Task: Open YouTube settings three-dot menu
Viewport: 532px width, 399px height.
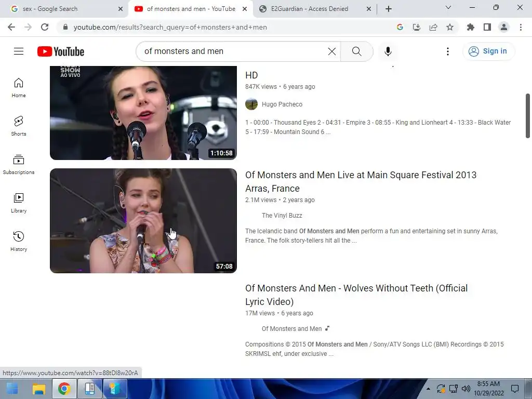Action: [x=447, y=51]
